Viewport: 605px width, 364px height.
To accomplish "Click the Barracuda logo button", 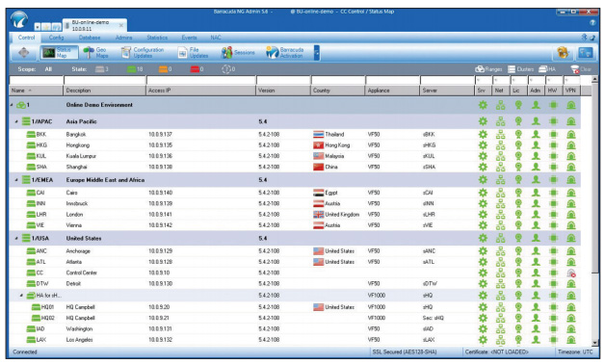I will coord(19,20).
